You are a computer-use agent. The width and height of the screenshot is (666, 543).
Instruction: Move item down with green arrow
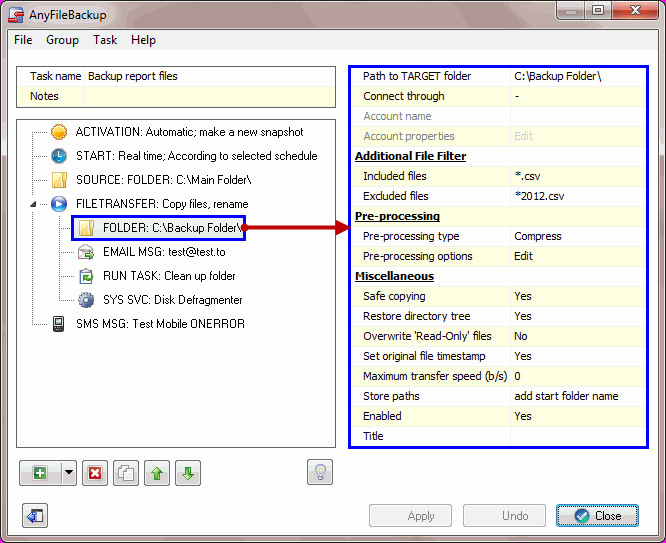[x=188, y=473]
